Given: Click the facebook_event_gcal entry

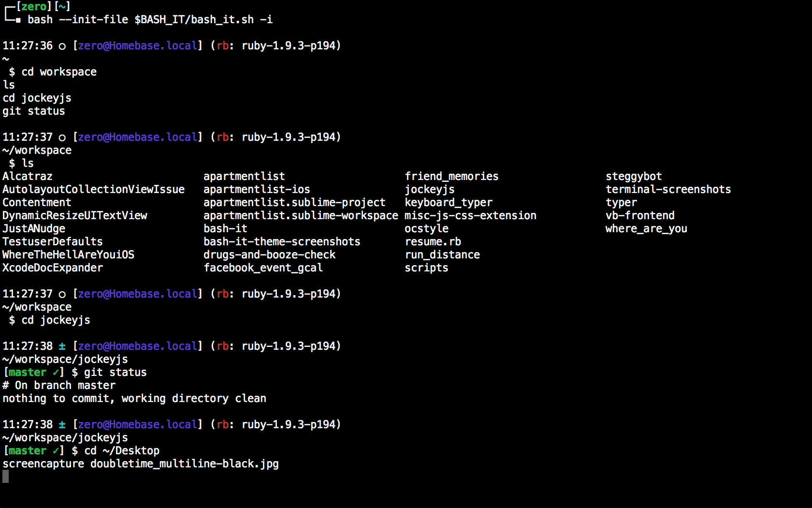Looking at the screenshot, I should [263, 268].
